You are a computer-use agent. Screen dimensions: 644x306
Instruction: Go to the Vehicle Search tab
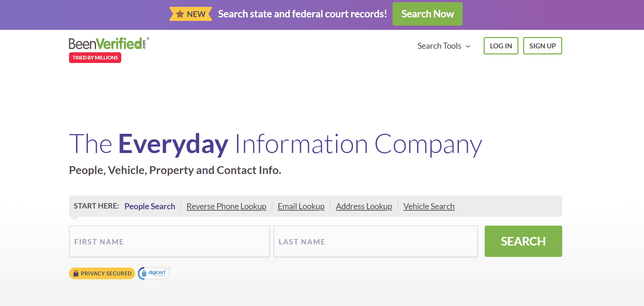[429, 206]
